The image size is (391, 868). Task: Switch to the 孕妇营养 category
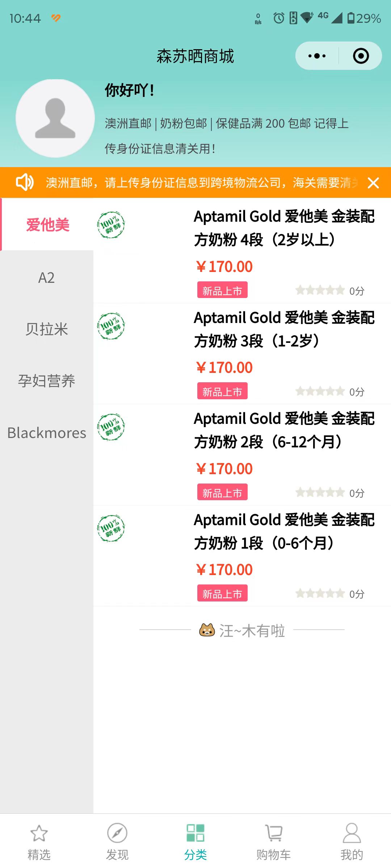[47, 381]
